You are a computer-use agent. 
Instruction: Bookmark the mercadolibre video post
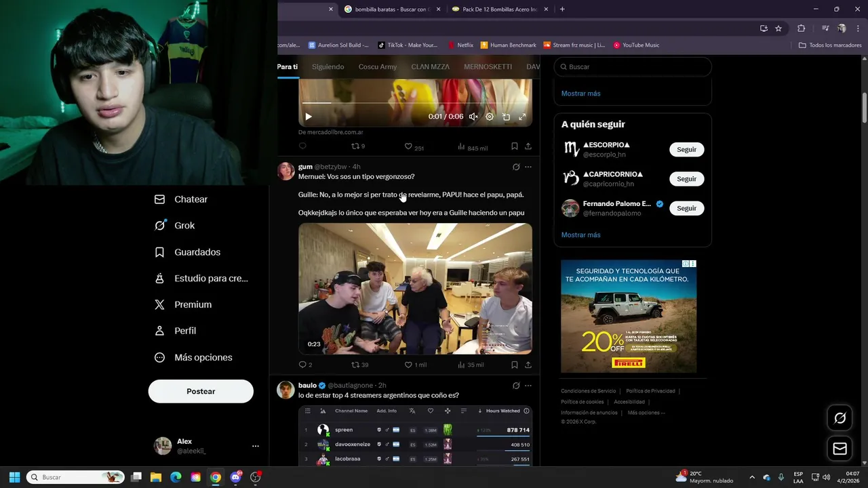[x=515, y=146]
